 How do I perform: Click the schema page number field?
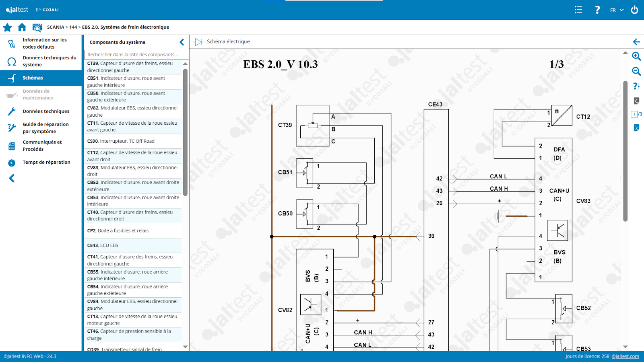634,114
